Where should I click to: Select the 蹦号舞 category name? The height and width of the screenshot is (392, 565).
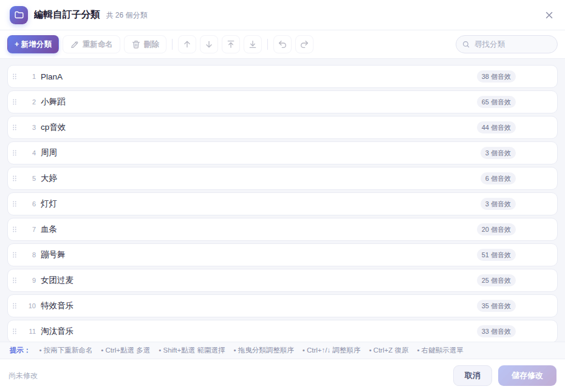click(53, 255)
